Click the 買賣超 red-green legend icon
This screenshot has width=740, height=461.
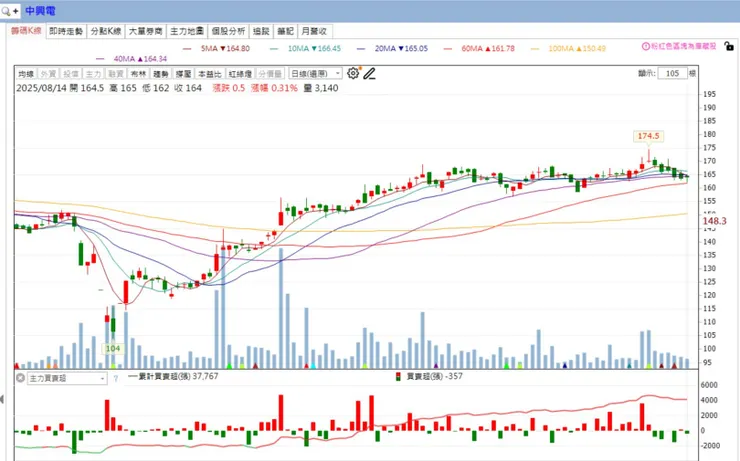(398, 377)
